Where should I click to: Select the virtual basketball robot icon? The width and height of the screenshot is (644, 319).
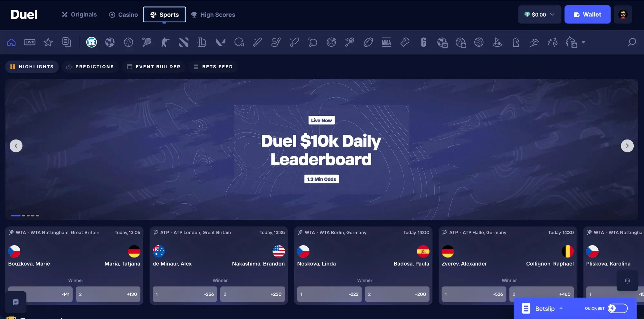click(x=461, y=42)
